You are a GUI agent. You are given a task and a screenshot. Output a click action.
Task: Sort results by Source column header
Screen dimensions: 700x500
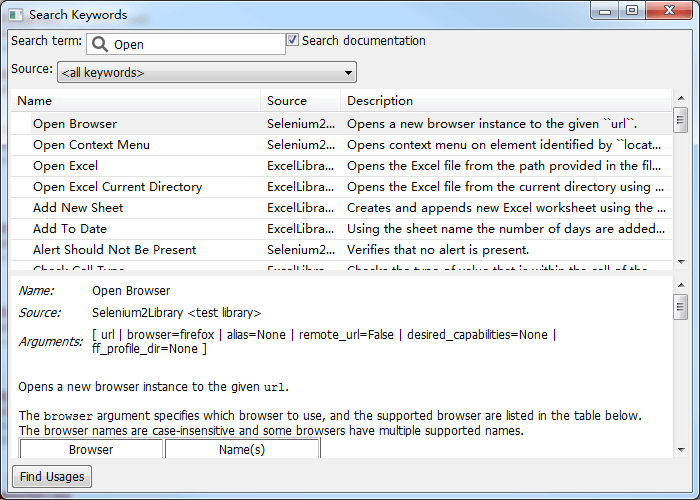[x=300, y=100]
